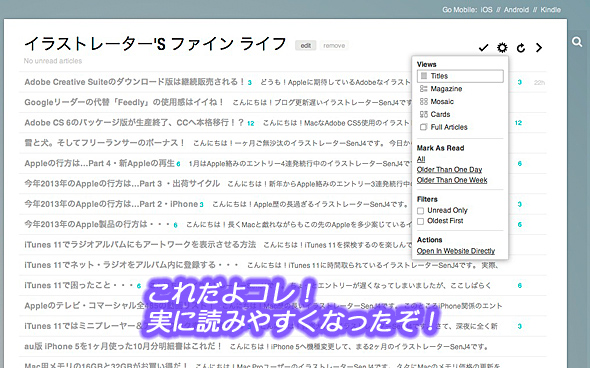Click the '22h' timestamp on first article

point(539,82)
